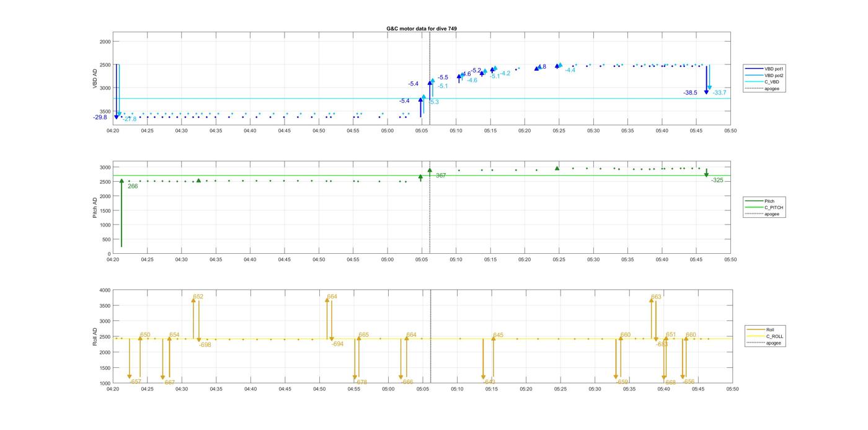This screenshot has height=430, width=868.
Task: Click the -5.2 label in VBD plot
Action: pyautogui.click(x=476, y=70)
